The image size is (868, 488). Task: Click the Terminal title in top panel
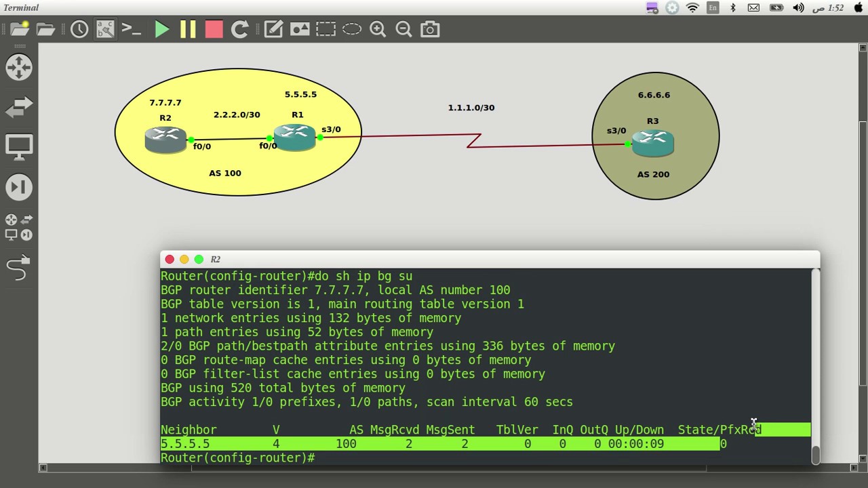21,7
